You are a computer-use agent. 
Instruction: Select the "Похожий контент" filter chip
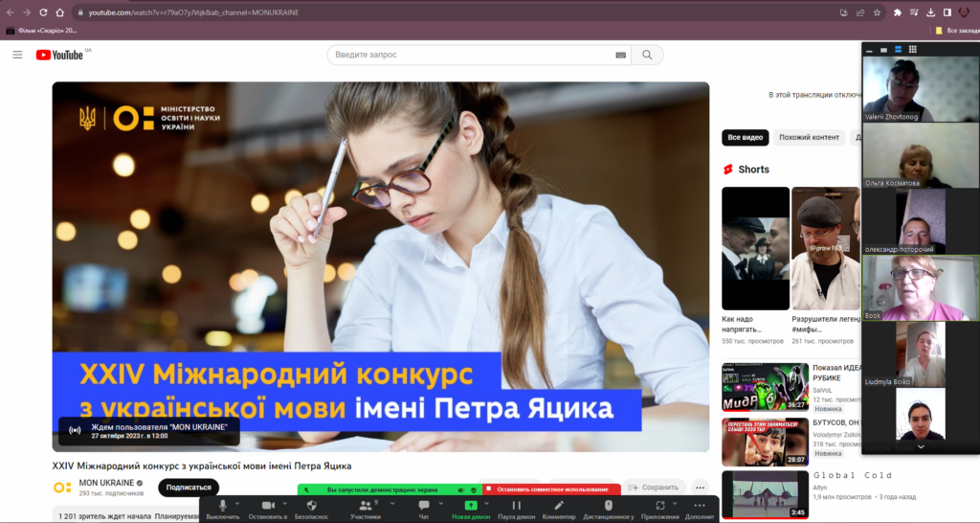click(x=809, y=137)
